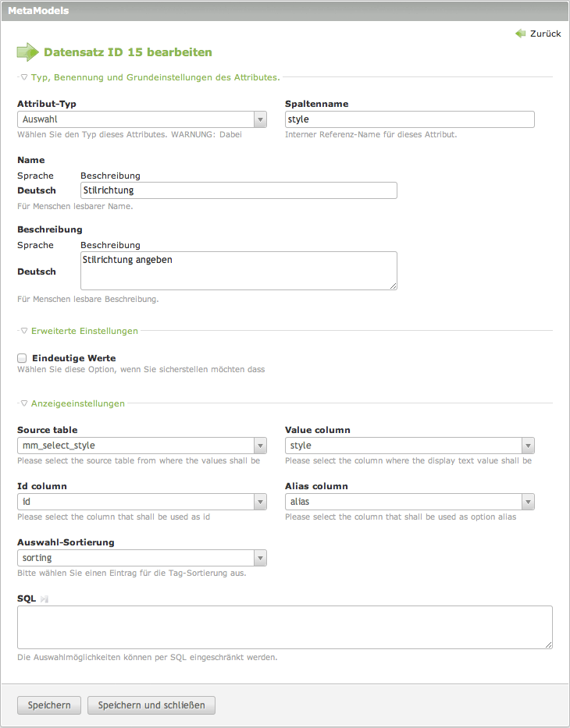Enable the Eindeutige Werte checkbox
Screen dimensions: 570x728
coord(22,358)
